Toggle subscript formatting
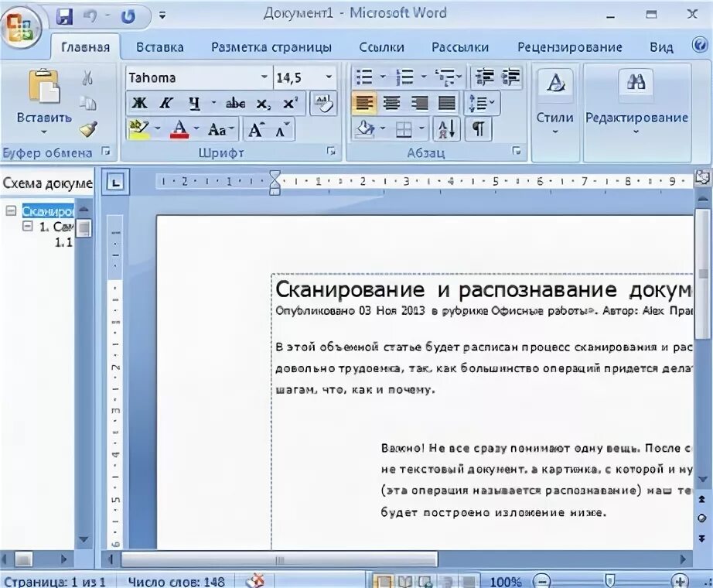The height and width of the screenshot is (588, 713). (x=263, y=104)
